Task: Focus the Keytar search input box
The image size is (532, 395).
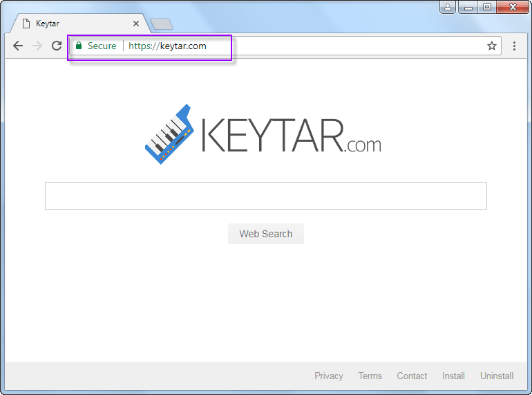Action: point(266,196)
